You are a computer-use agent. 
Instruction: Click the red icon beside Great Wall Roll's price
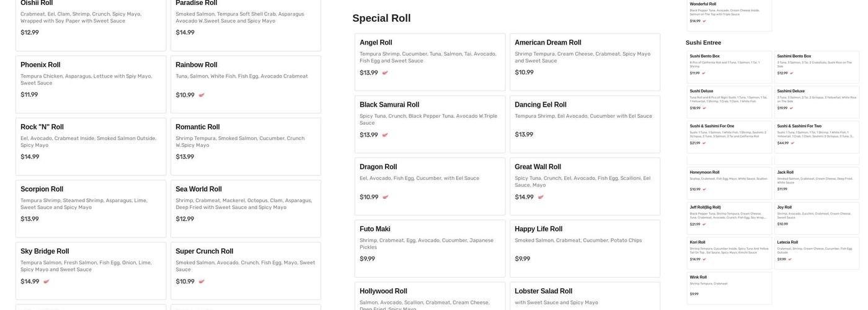coord(541,197)
